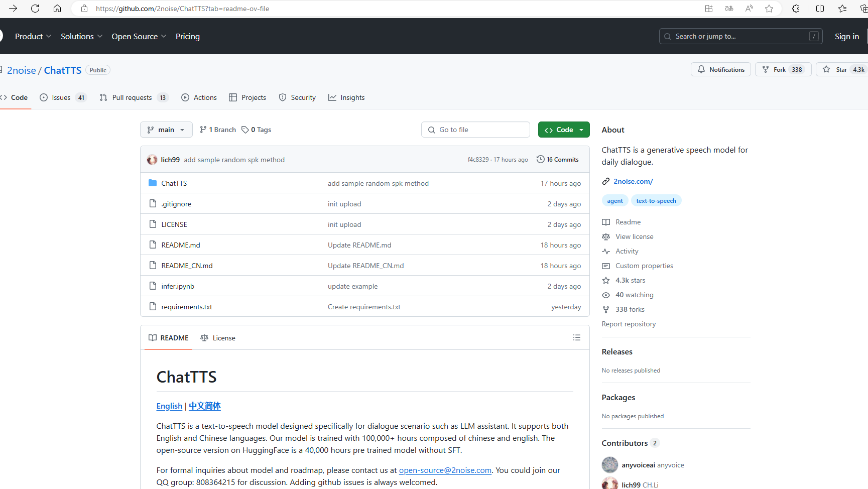Viewport: 868px width, 489px height.
Task: Click the eye icon next to 40 watching
Action: [x=606, y=295]
